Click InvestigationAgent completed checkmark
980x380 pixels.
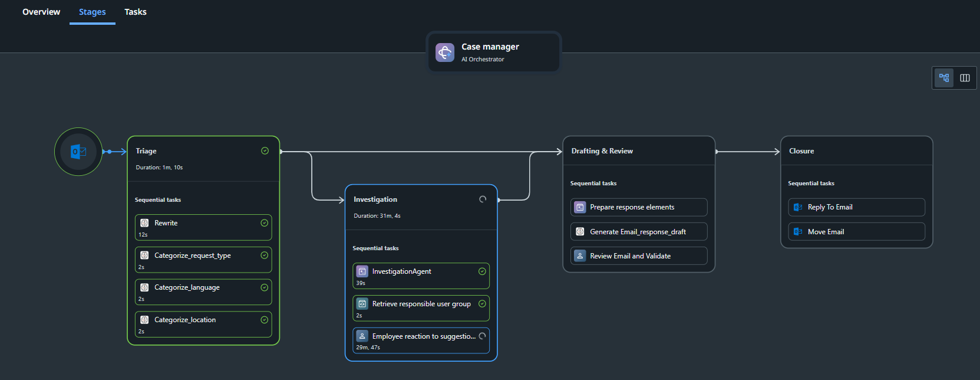482,271
